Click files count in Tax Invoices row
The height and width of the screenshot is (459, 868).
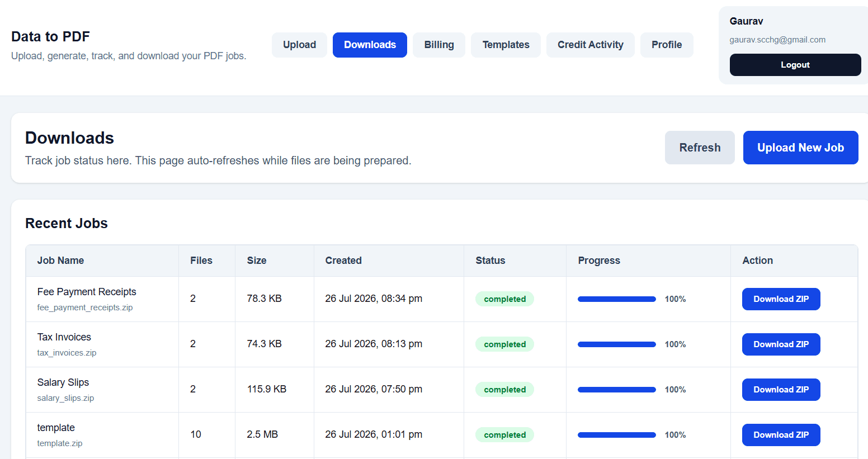coord(193,344)
